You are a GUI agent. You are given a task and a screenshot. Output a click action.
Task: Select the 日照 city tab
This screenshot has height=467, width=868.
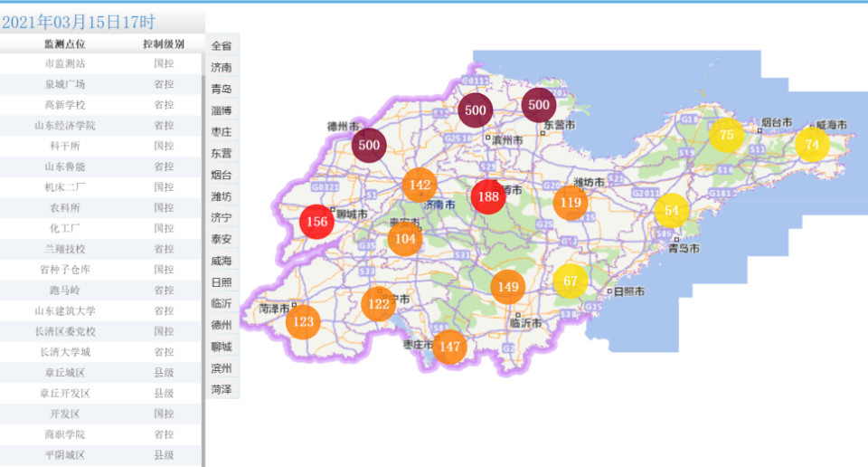(222, 282)
